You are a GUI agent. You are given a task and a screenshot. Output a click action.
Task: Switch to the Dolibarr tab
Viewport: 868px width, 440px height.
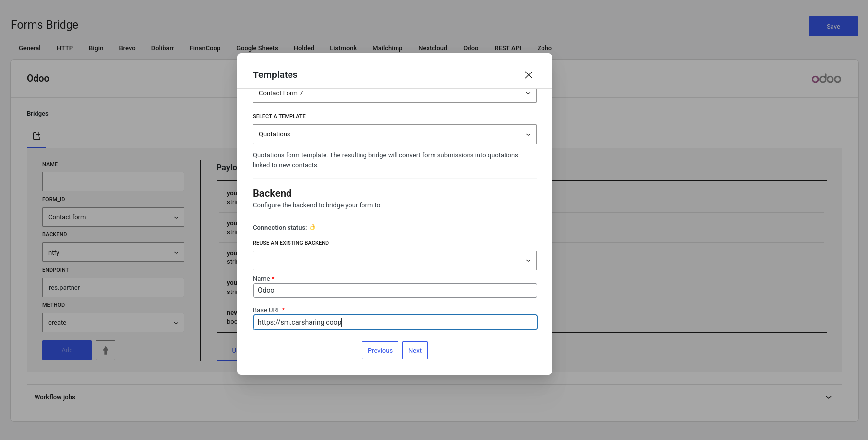pos(162,48)
